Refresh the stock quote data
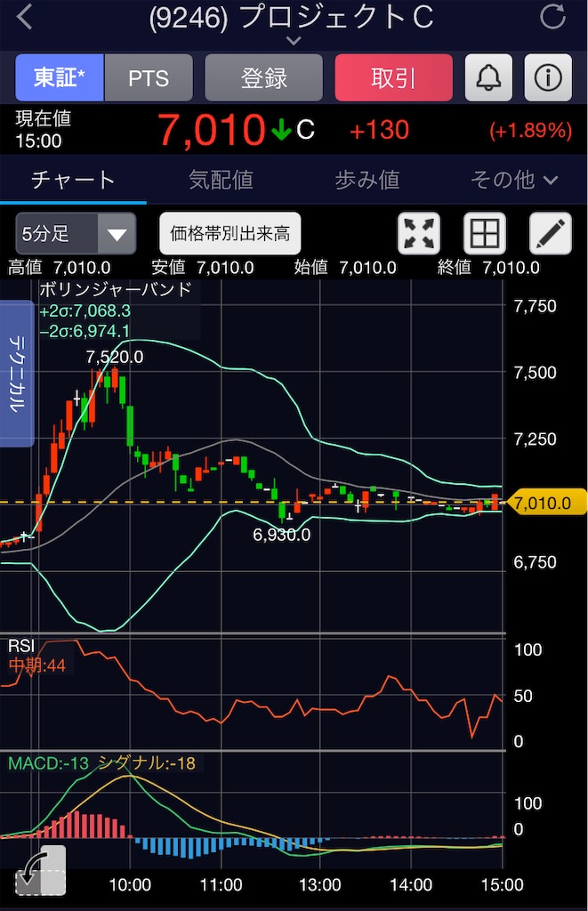The height and width of the screenshot is (911, 588). click(x=552, y=17)
